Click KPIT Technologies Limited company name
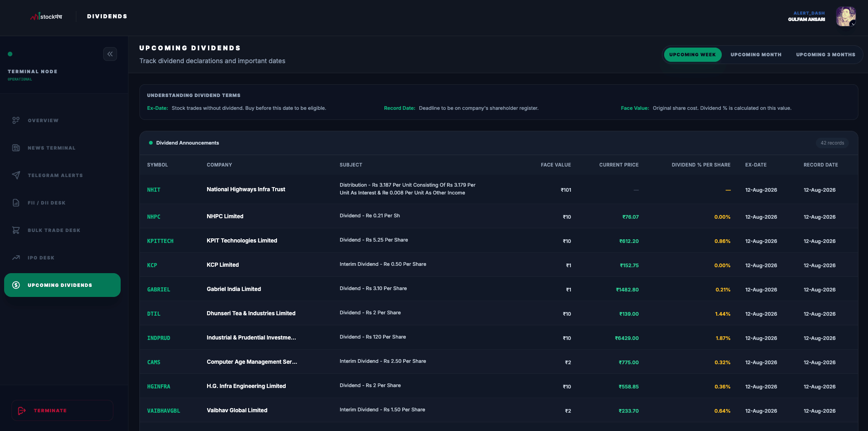 (242, 241)
